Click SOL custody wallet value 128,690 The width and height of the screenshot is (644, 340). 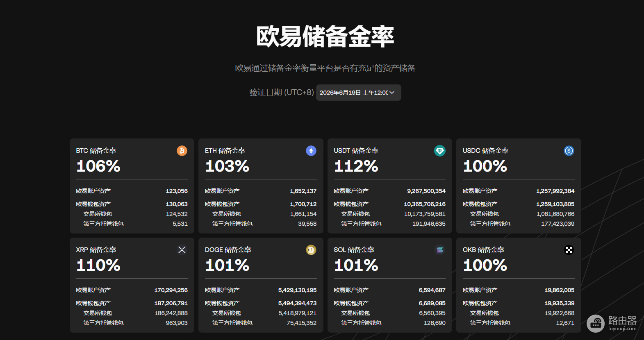coord(435,323)
